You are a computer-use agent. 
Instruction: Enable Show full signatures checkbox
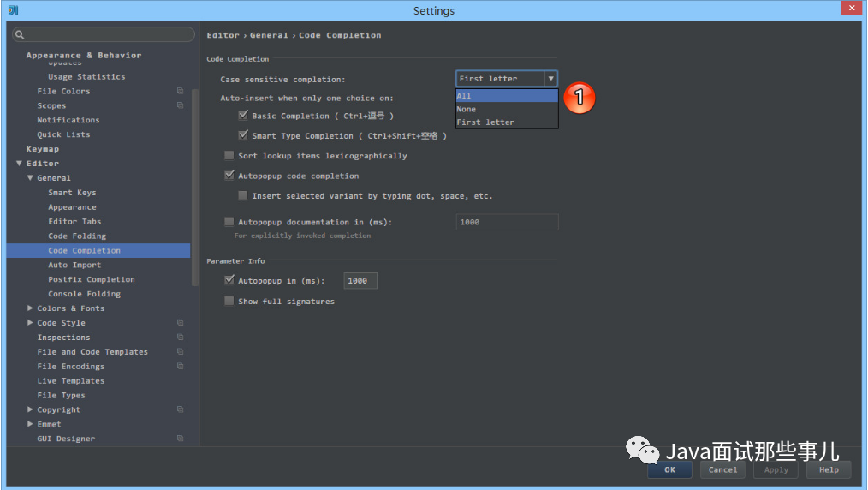tap(229, 301)
